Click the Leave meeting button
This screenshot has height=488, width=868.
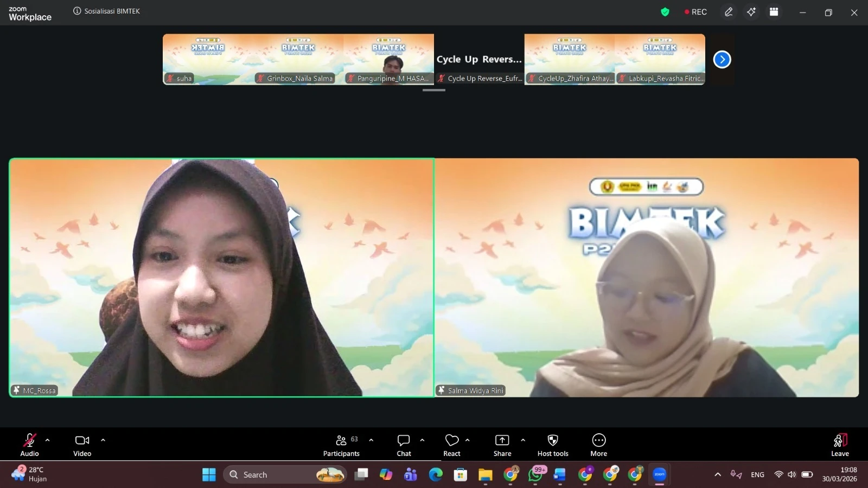click(x=840, y=445)
